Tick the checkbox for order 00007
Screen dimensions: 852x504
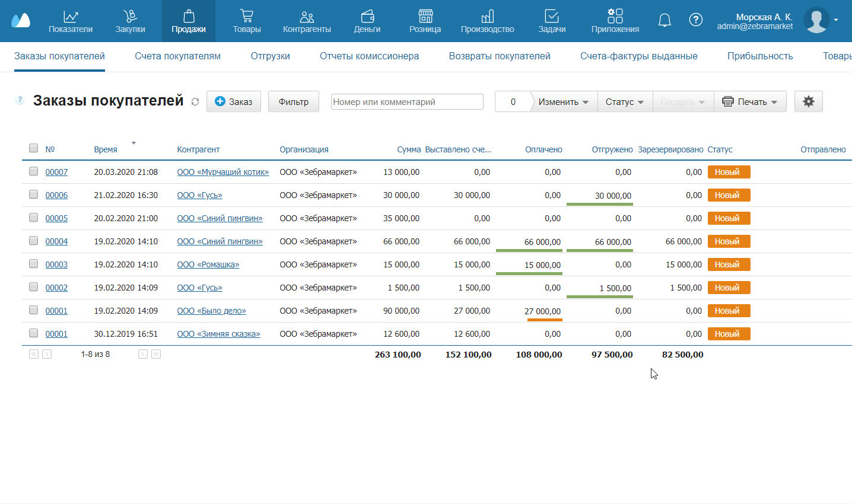(x=34, y=171)
